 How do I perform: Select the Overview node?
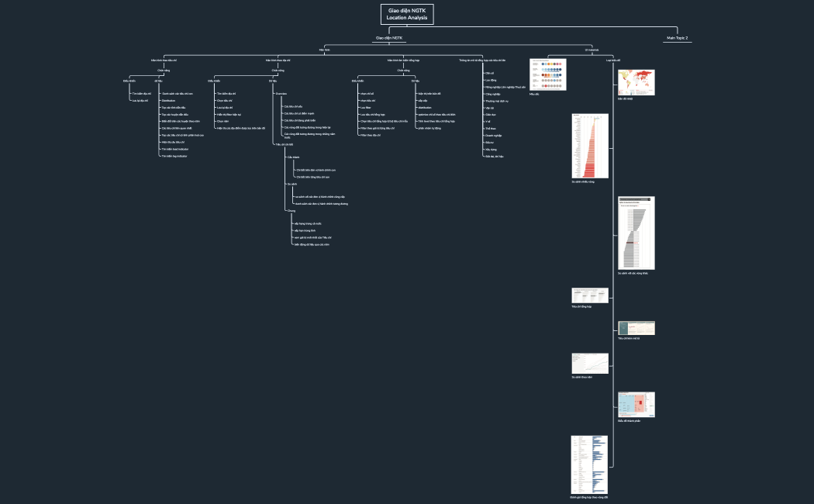281,93
